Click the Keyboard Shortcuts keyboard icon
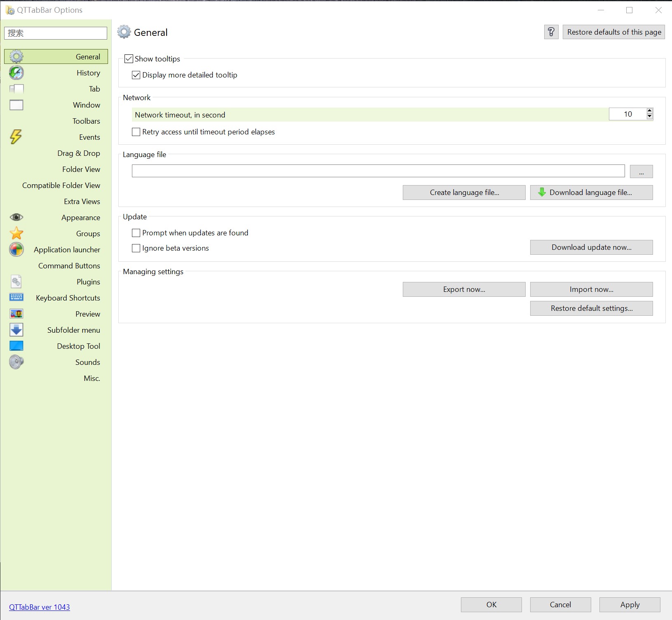 (16, 297)
